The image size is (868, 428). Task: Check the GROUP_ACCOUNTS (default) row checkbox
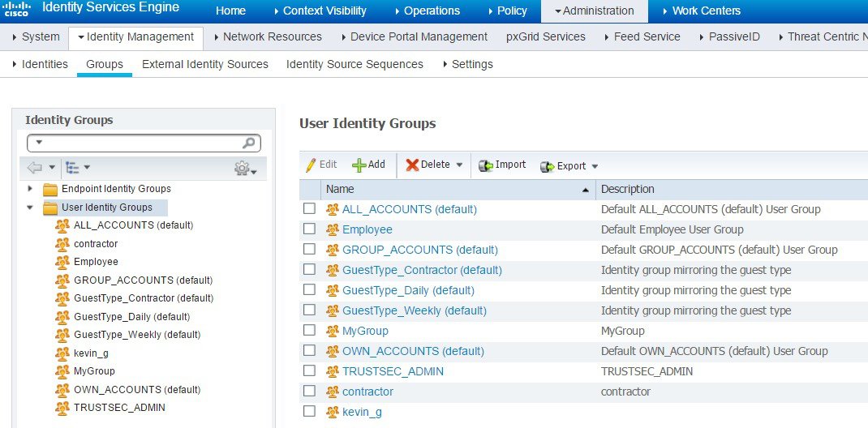tap(309, 249)
